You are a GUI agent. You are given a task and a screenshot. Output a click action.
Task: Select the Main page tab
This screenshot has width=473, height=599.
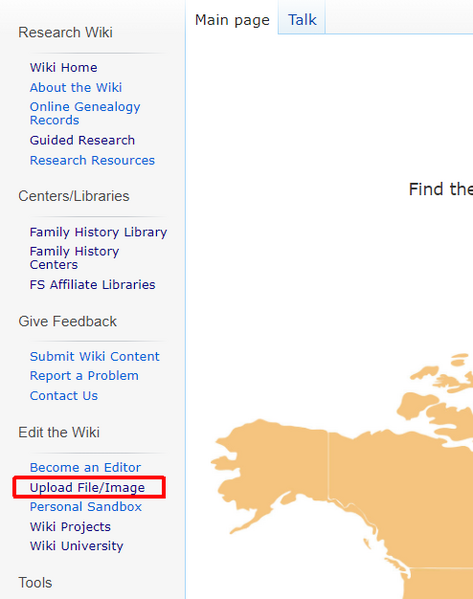[x=232, y=19]
